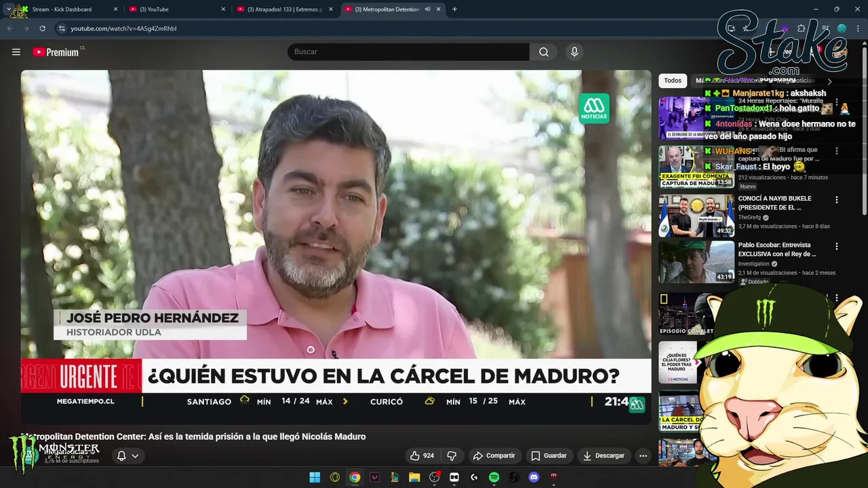Open File Explorer from the taskbar
This screenshot has height=488, width=868.
(x=414, y=477)
